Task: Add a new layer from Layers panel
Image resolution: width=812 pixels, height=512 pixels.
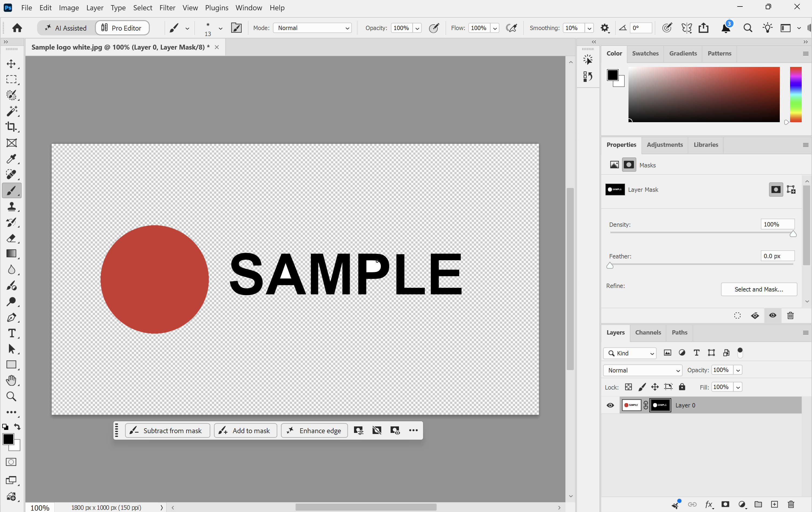Action: (775, 504)
